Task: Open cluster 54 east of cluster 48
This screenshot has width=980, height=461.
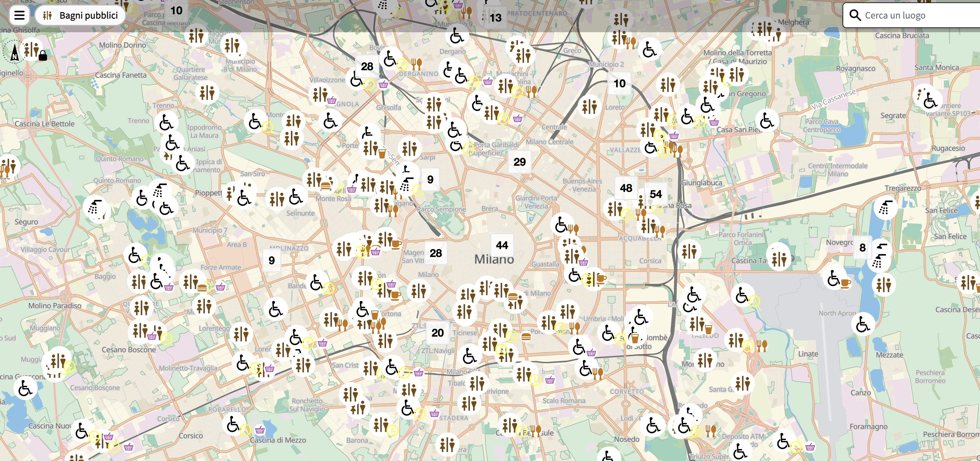Action: tap(655, 194)
